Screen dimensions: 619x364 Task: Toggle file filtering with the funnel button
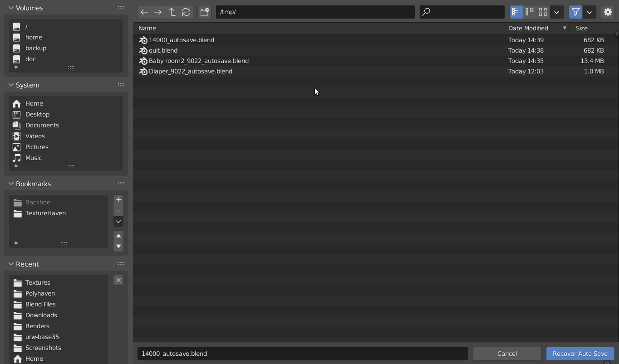[575, 12]
